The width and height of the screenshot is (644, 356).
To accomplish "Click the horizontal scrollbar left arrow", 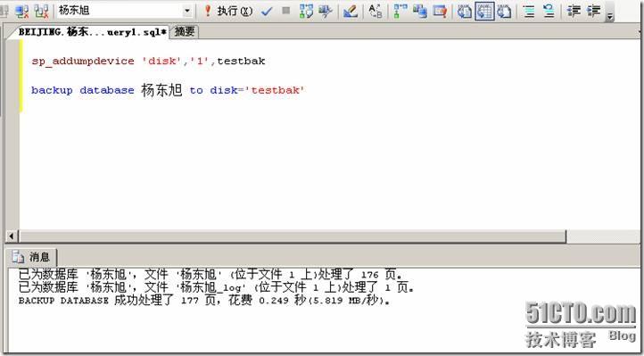I will pos(11,236).
